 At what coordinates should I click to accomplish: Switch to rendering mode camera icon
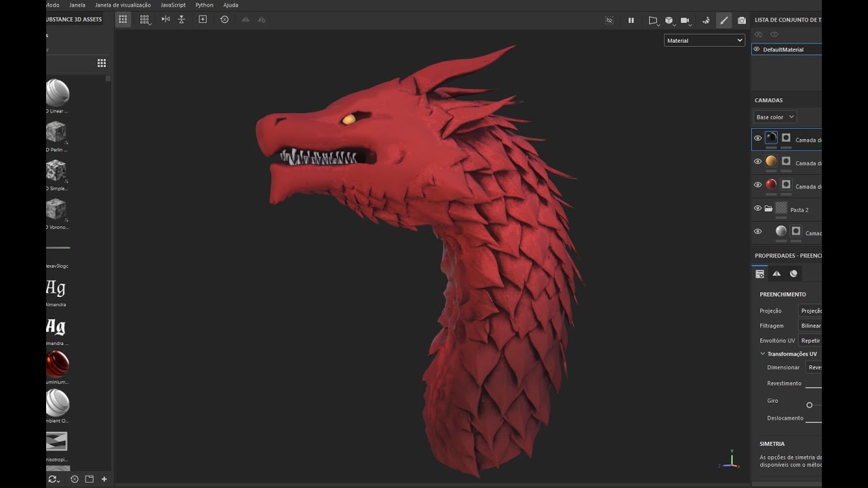[742, 20]
